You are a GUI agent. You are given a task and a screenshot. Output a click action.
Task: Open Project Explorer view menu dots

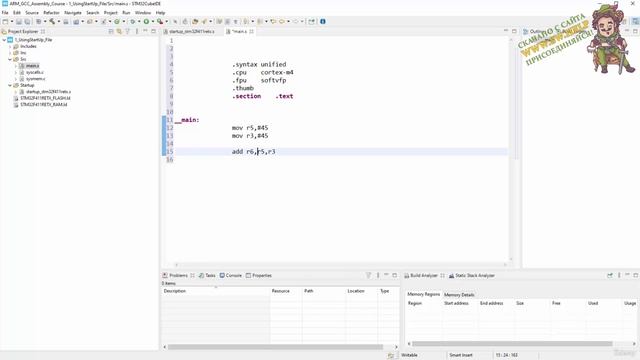137,31
